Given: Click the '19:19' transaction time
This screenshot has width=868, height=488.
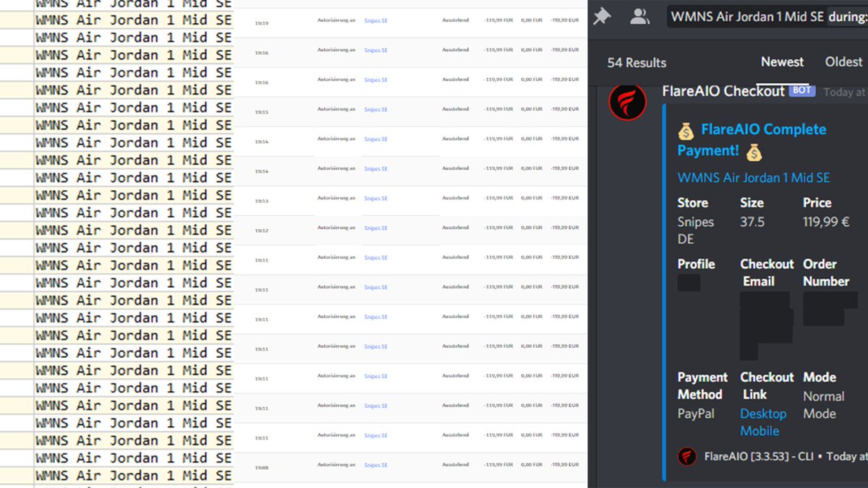Looking at the screenshot, I should [x=262, y=23].
